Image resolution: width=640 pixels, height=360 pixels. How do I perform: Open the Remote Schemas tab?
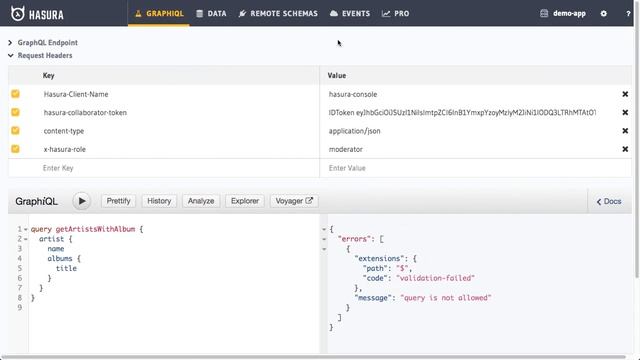coord(278,13)
